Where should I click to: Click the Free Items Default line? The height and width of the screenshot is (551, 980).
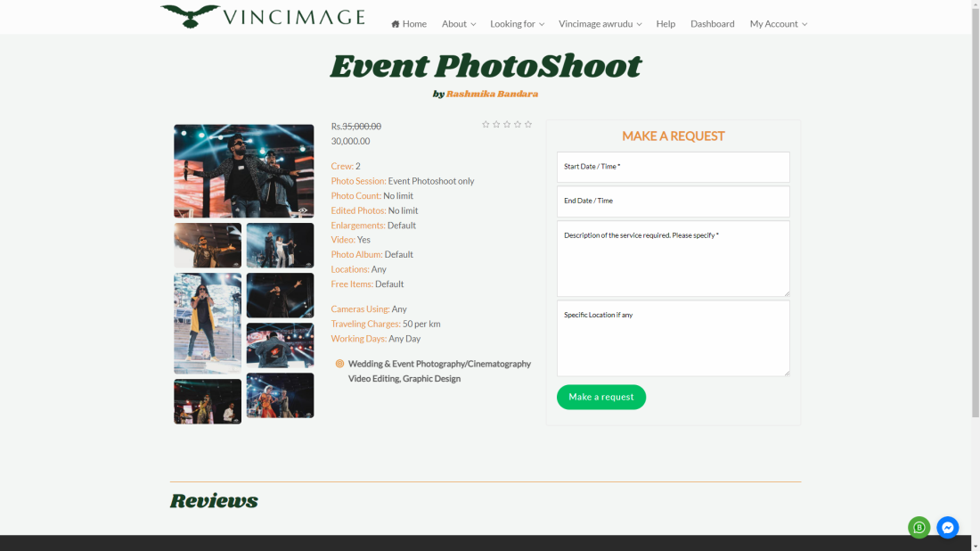coord(367,284)
